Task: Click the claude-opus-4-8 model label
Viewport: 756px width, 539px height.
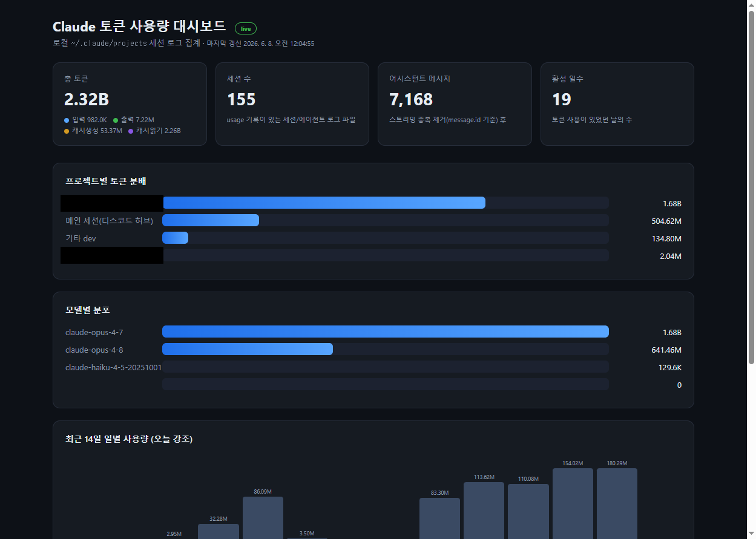Action: click(94, 350)
